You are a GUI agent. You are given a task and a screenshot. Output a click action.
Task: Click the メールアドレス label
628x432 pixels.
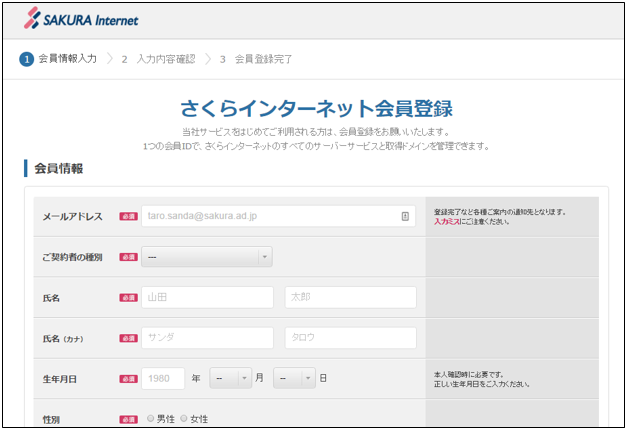(72, 217)
